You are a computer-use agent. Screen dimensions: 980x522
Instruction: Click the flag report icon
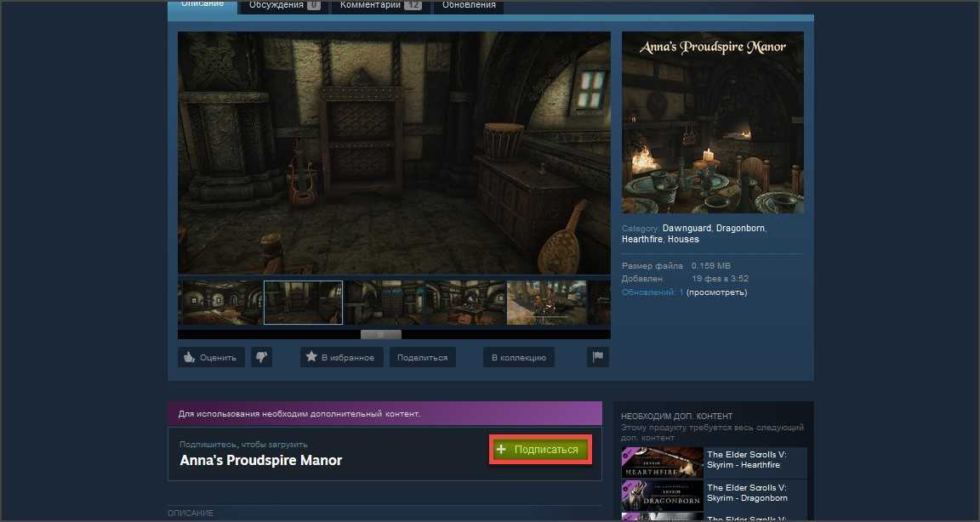597,358
